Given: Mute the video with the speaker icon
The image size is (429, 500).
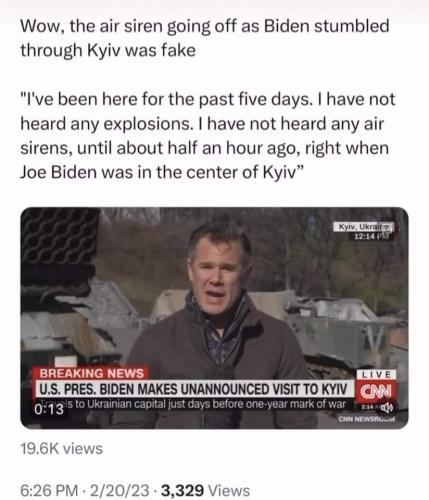Looking at the screenshot, I should click(387, 407).
